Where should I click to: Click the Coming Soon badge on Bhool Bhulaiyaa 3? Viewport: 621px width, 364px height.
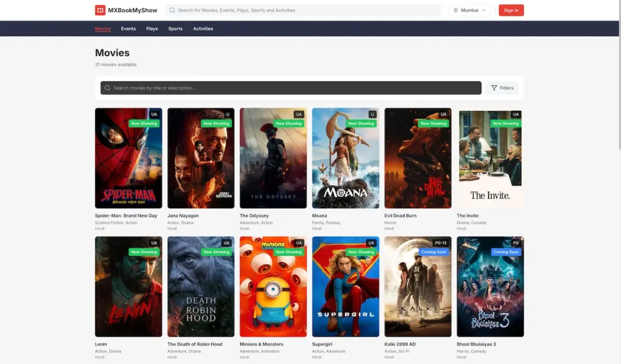(x=506, y=251)
